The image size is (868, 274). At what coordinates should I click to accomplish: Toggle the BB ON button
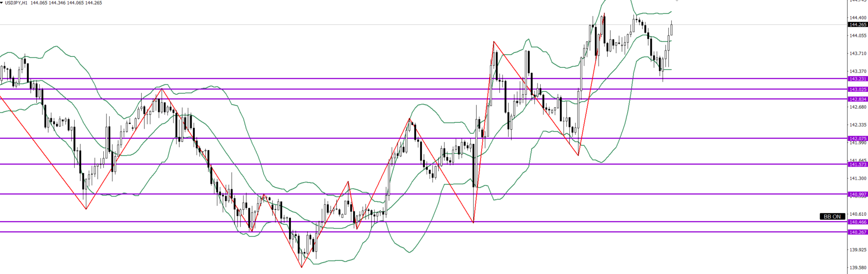click(832, 217)
